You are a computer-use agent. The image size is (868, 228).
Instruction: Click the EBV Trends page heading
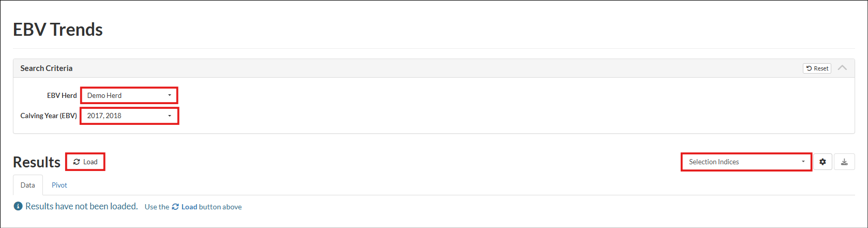click(58, 30)
